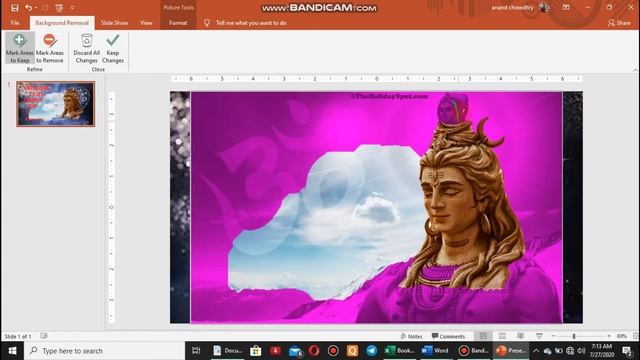Click anand chowdhry account name
The height and width of the screenshot is (360, 640).
[512, 7]
